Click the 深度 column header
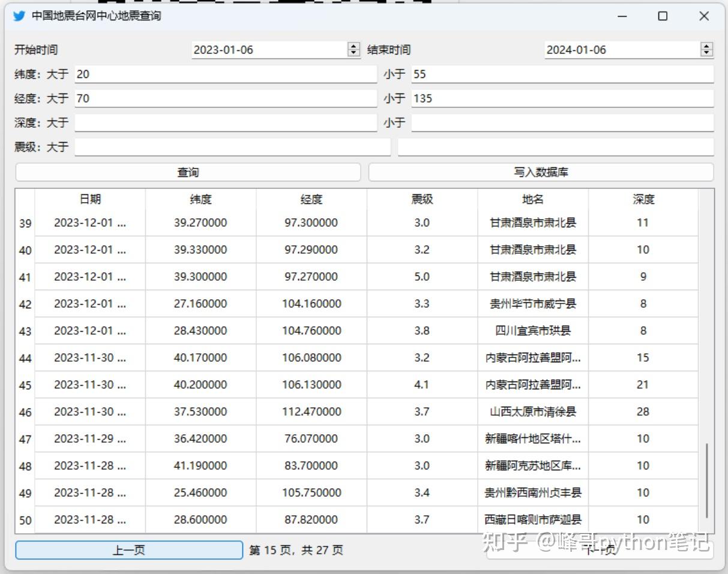 [x=643, y=199]
